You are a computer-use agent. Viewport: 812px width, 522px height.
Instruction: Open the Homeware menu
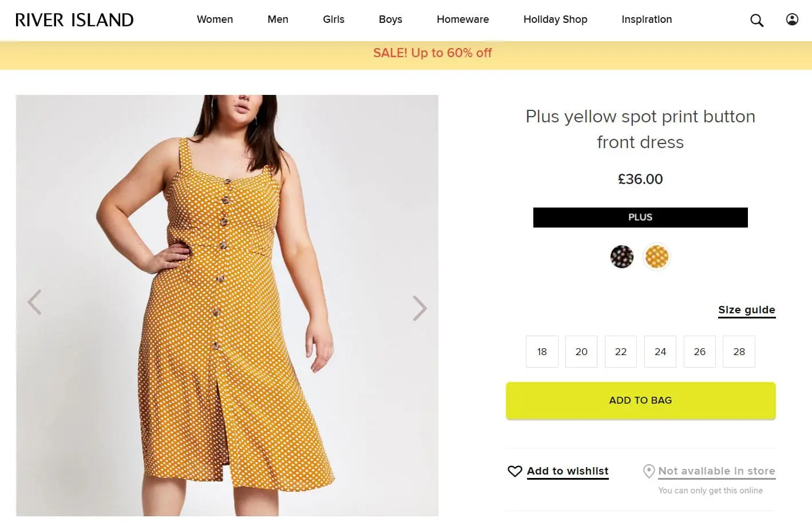coord(462,19)
